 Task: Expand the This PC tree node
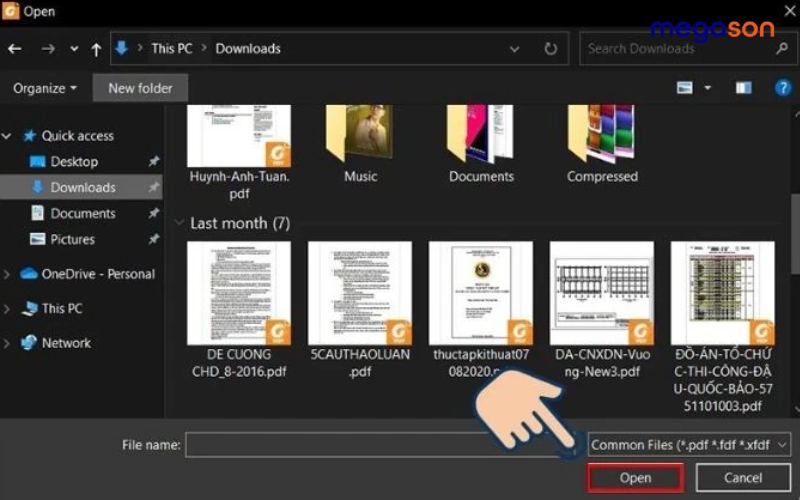tap(7, 309)
